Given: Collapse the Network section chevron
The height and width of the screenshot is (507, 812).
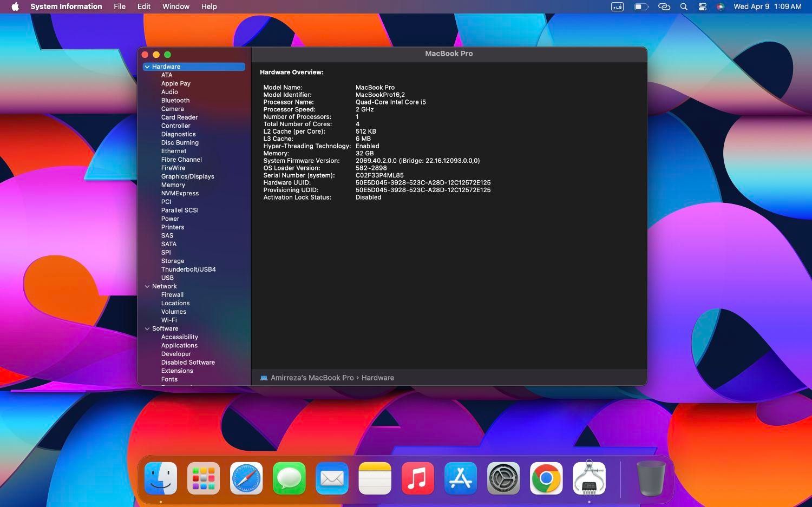Looking at the screenshot, I should point(147,286).
